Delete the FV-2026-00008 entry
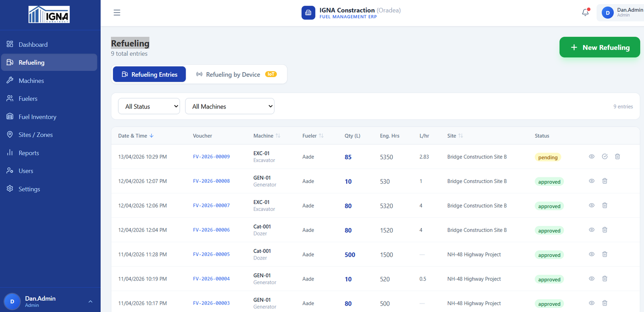Image resolution: width=644 pixels, height=312 pixels. tap(605, 181)
